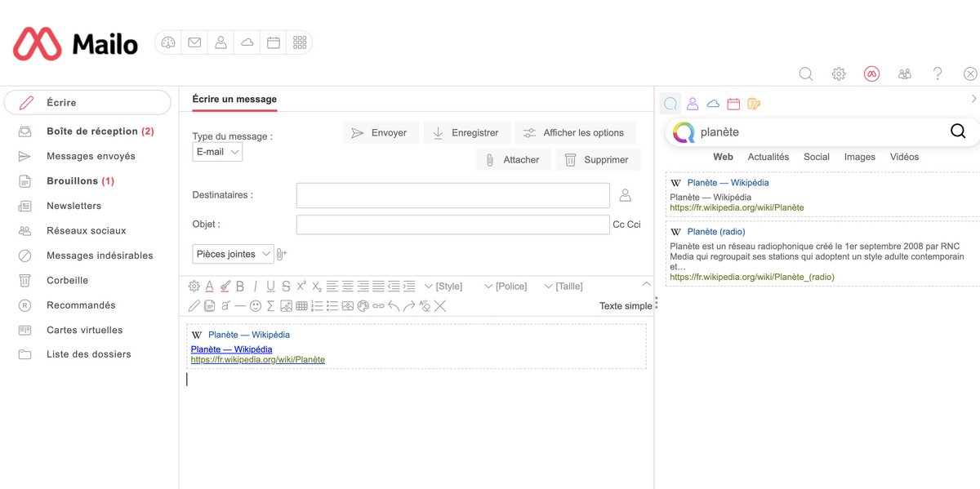Open the cloud storage icon in top navigation
The image size is (980, 489).
[247, 42]
